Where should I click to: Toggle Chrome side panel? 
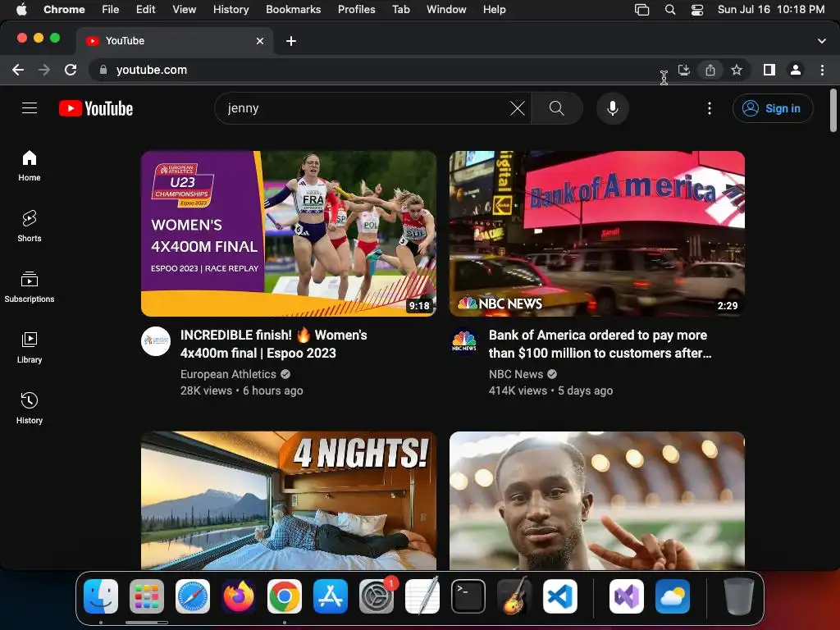[x=769, y=70]
